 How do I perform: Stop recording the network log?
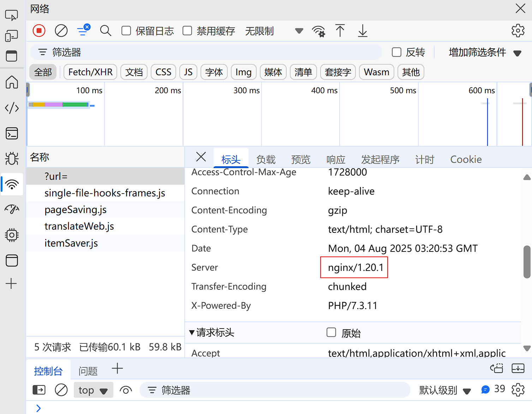point(39,31)
